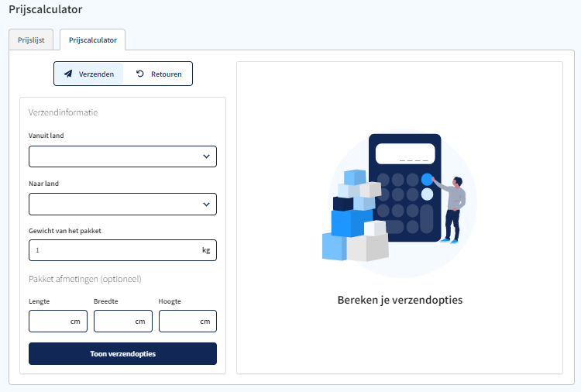Click the Bereken je verzendopties heading

pos(400,300)
